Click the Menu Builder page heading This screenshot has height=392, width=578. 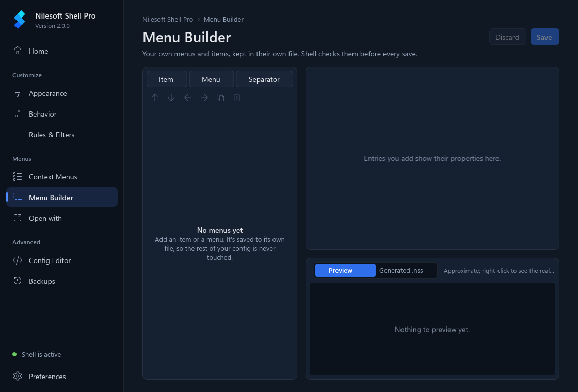click(x=186, y=37)
